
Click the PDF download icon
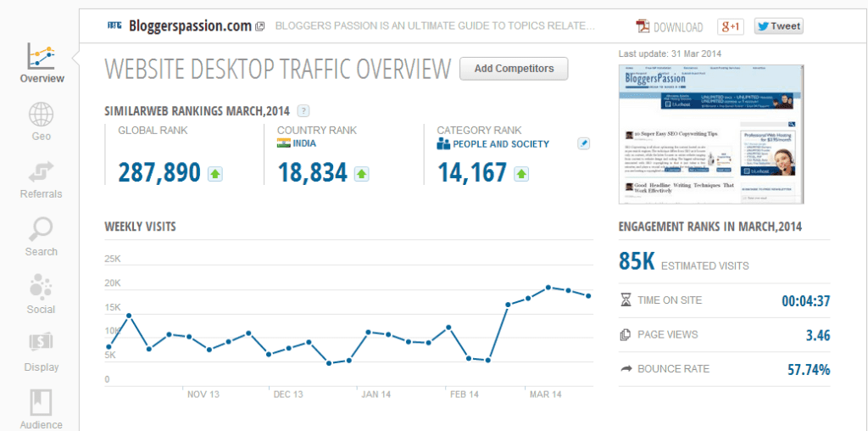click(643, 26)
